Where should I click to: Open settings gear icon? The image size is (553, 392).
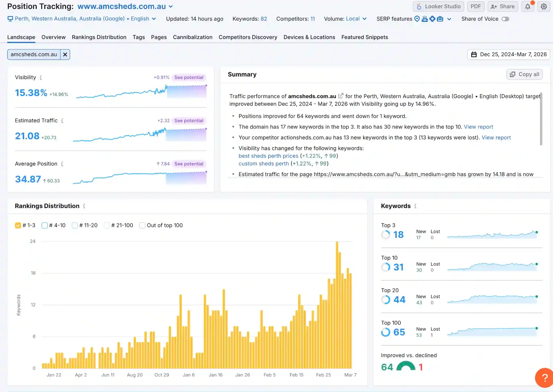(544, 6)
